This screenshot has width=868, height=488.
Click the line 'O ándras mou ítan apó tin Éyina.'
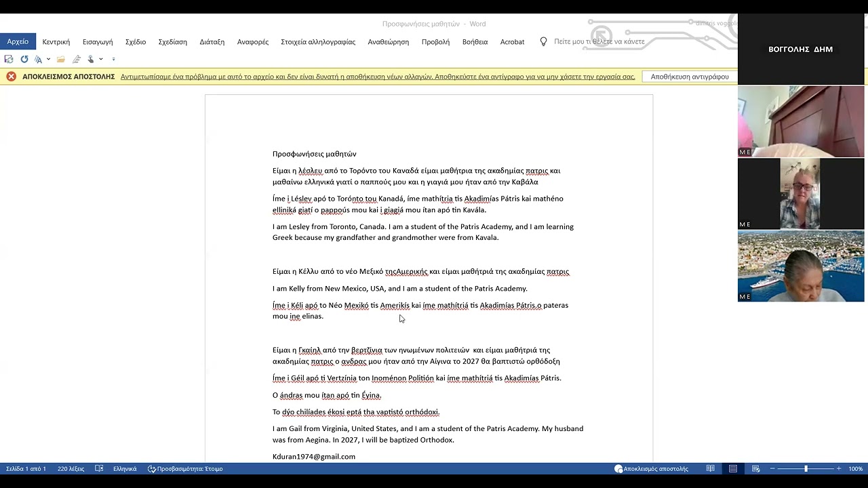327,395
